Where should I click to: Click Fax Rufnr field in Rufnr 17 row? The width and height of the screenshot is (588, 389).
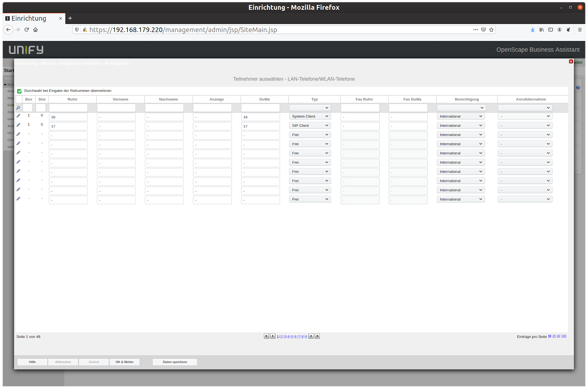click(360, 126)
